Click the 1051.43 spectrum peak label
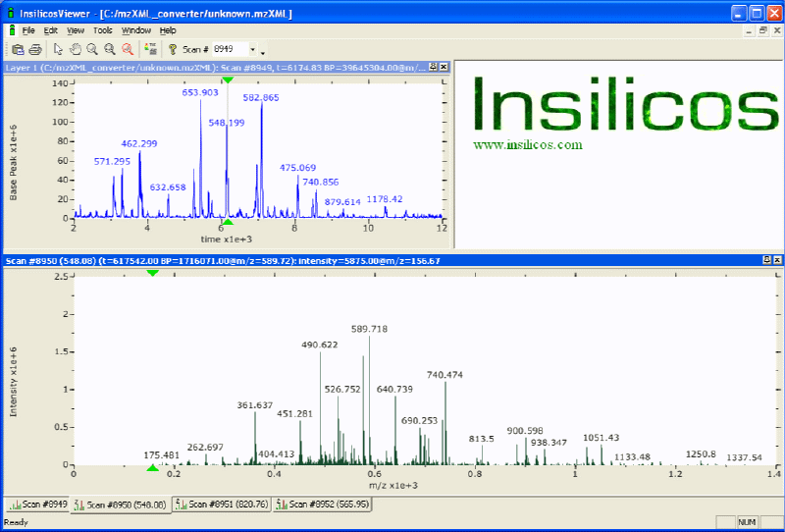785x532 pixels. 601,438
